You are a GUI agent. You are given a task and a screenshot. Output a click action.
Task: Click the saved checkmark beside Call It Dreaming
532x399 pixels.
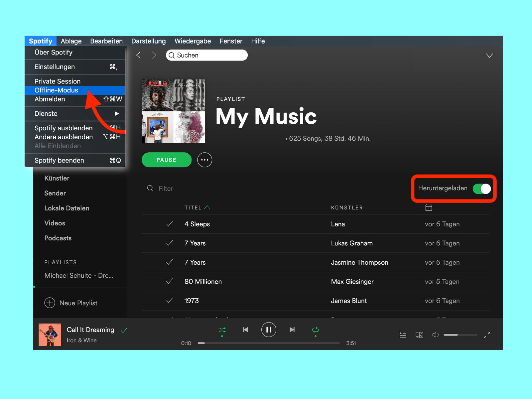124,330
